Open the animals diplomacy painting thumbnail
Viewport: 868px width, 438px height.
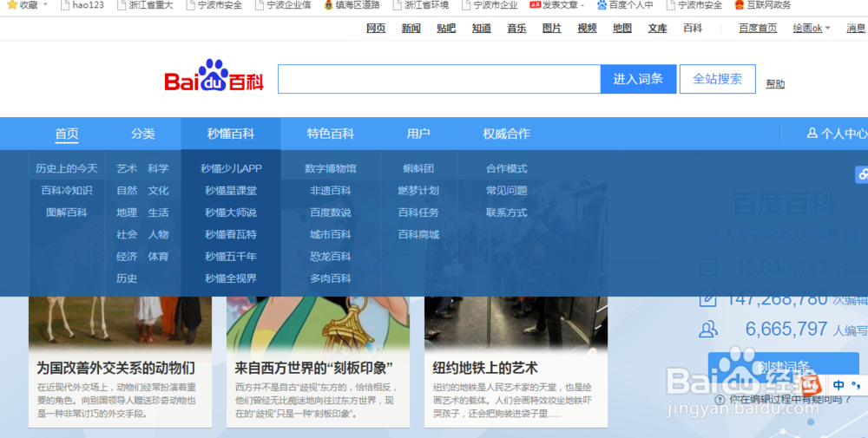click(120, 324)
